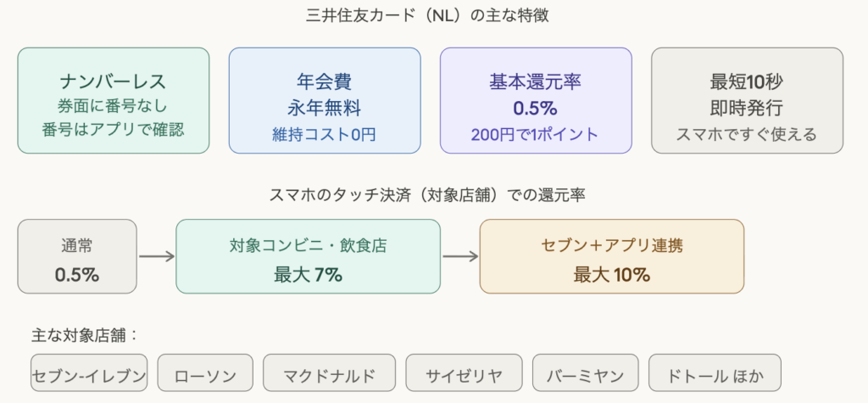Click the スマホのタッチ決済 section heading
This screenshot has height=403, width=868.
point(433,195)
